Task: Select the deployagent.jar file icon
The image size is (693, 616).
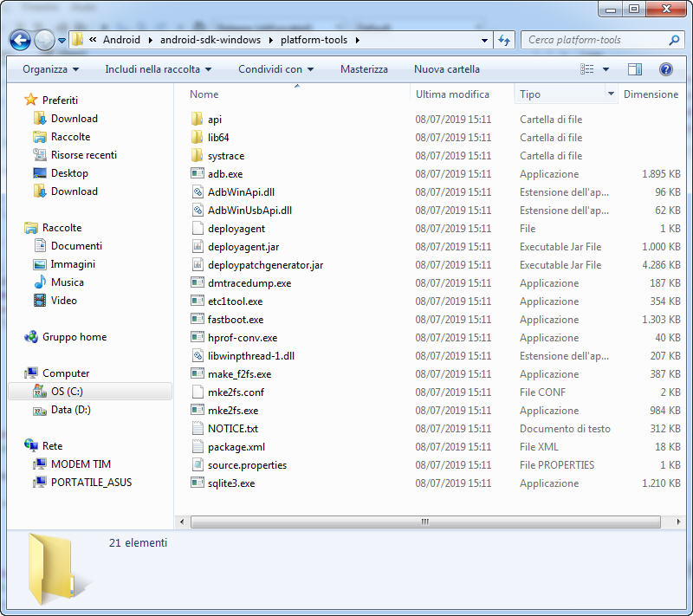Action: point(198,246)
